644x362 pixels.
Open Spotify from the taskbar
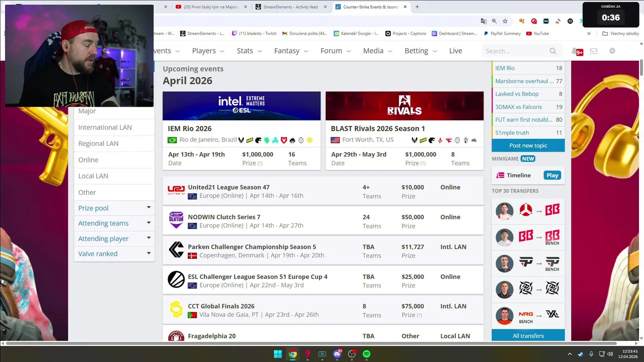pos(366,354)
